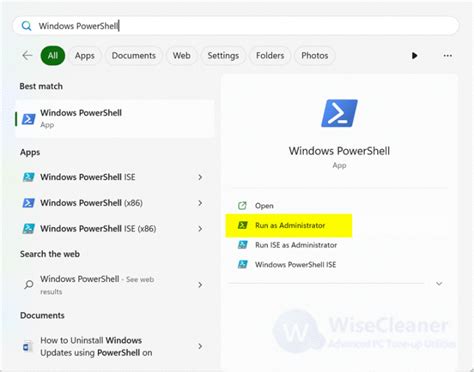Click Open in the details pane
Image resolution: width=474 pixels, height=372 pixels.
[x=264, y=206]
